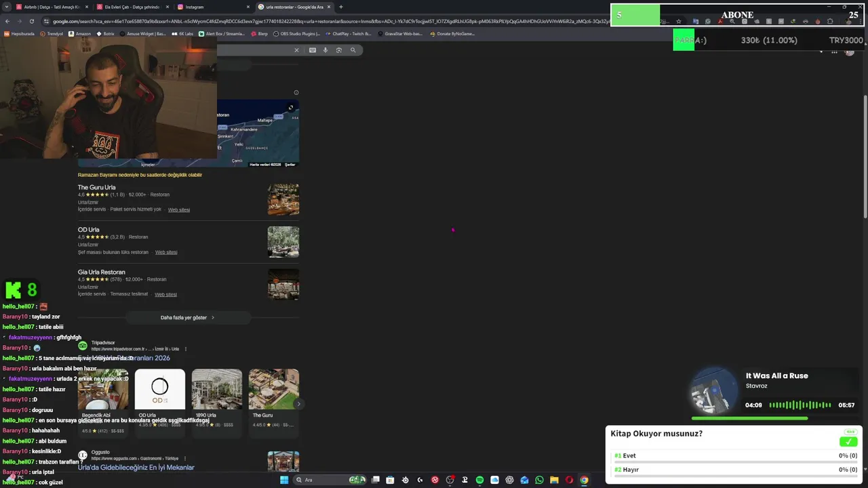Open Gia Urla Restoran listing
Screen dimensions: 868x488
[x=102, y=272]
